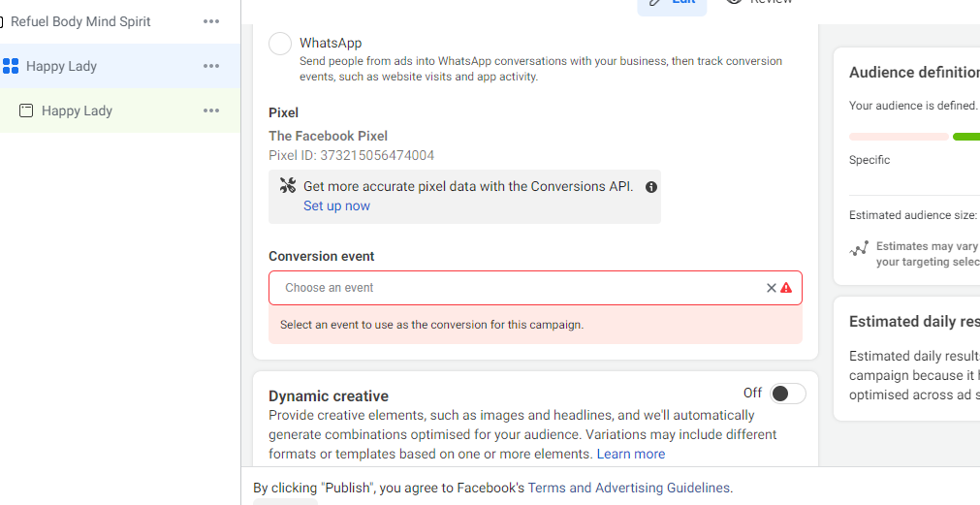Choose the WhatsApp radio button
Image resolution: width=980 pixels, height=505 pixels.
click(x=280, y=44)
